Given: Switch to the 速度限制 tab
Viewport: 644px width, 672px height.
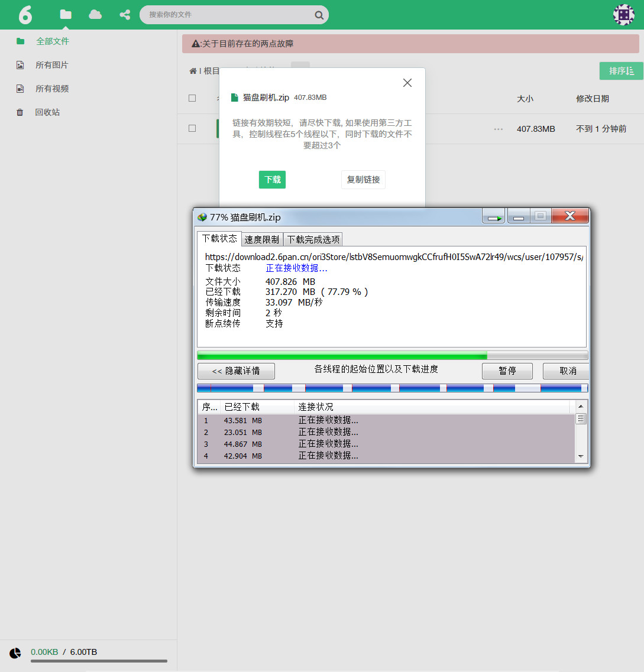Looking at the screenshot, I should point(261,239).
